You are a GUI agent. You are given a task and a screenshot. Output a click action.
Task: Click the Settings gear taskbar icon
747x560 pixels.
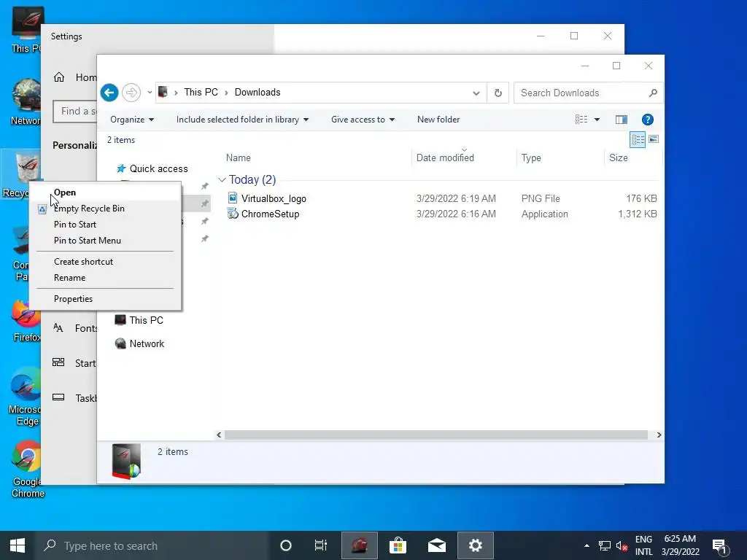point(476,545)
